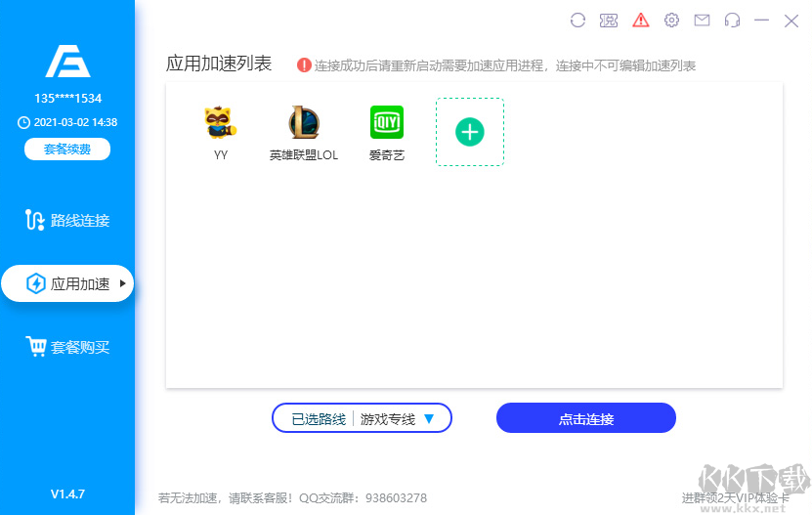Open the 套餐购买 sidebar tab

tap(67, 347)
